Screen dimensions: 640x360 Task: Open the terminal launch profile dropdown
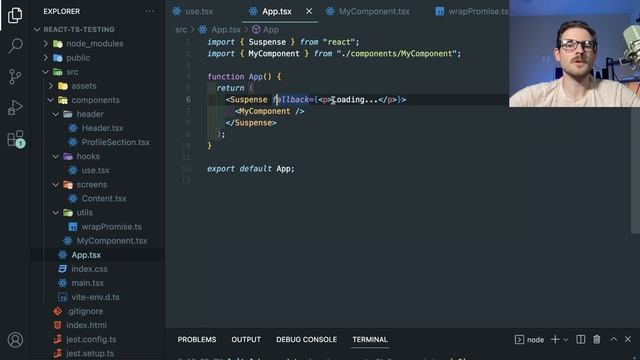tap(566, 340)
